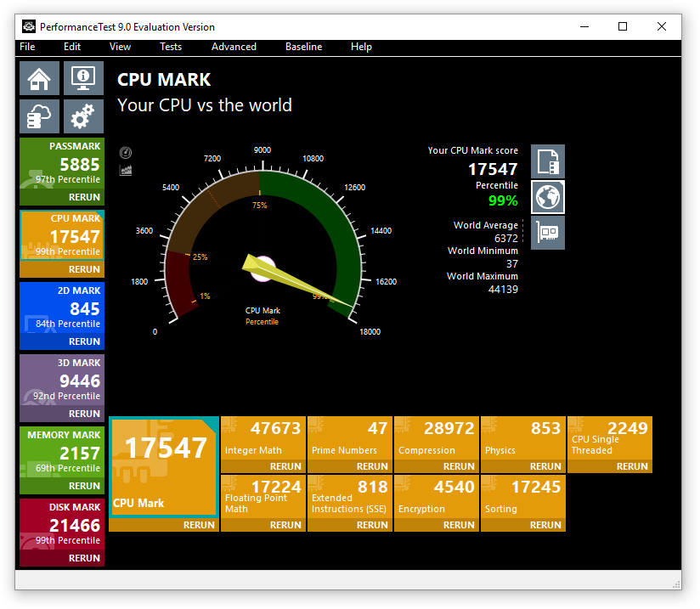Open the cloud baseline manager icon
This screenshot has height=609, width=700.
[x=39, y=116]
